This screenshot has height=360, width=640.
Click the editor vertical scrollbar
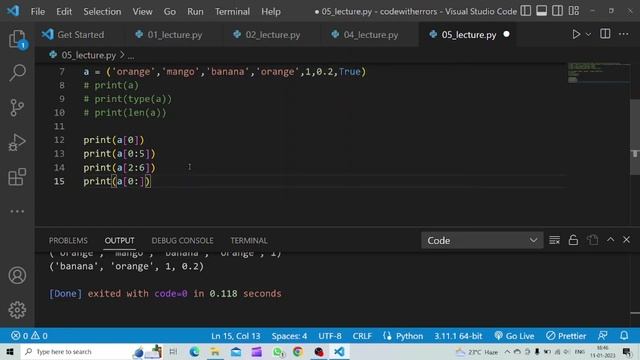click(x=635, y=137)
